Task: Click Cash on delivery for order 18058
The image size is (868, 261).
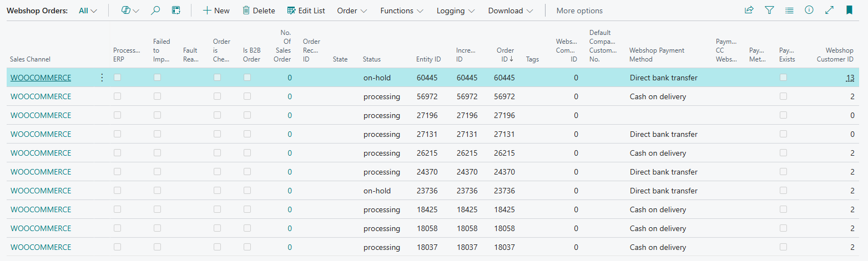Action: point(658,229)
